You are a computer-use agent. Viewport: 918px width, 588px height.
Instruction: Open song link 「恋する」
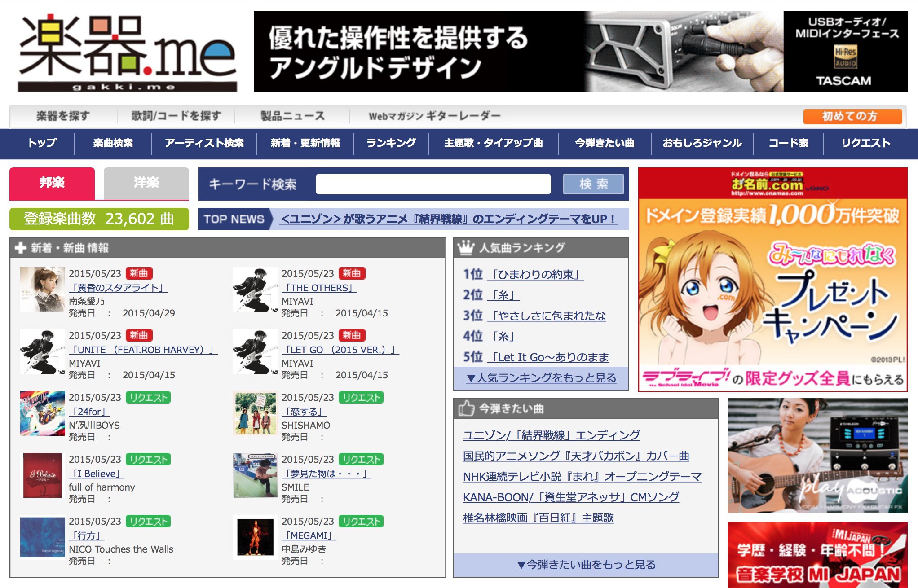coord(304,412)
